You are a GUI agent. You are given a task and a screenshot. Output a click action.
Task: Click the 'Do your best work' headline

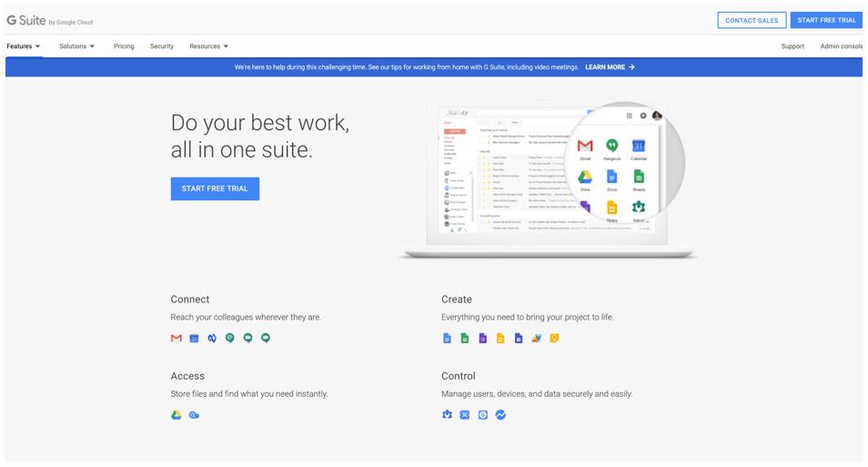260,137
